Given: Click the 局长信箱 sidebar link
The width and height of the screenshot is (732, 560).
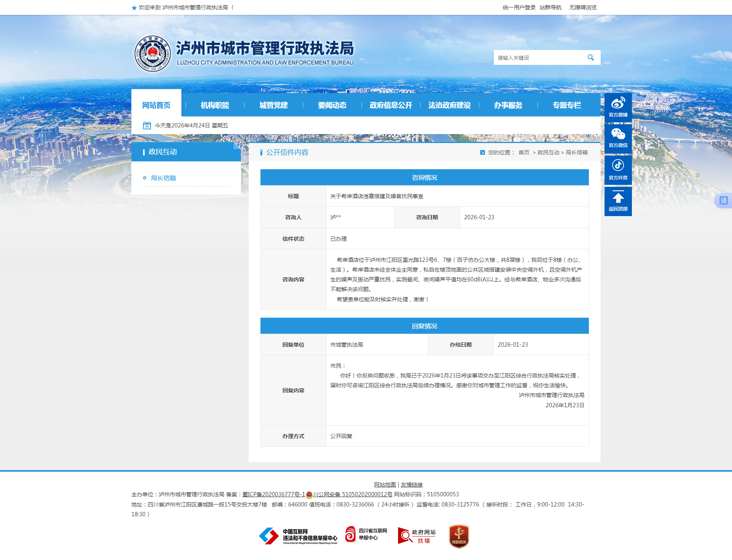Looking at the screenshot, I should click(x=163, y=178).
